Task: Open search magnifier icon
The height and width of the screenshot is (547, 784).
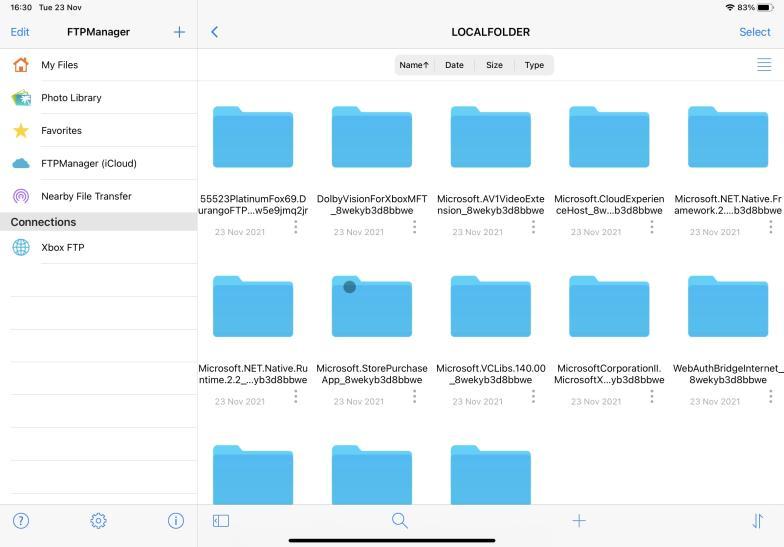Action: [400, 520]
